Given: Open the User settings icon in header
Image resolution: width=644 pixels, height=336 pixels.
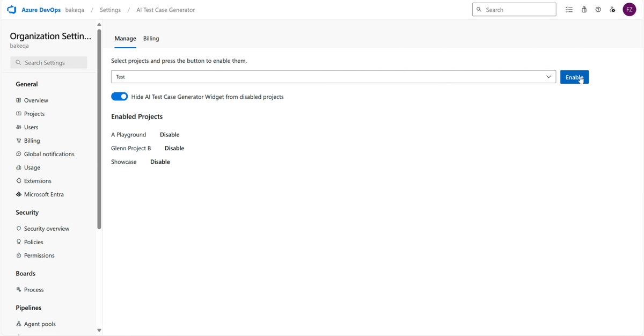Looking at the screenshot, I should (x=612, y=10).
